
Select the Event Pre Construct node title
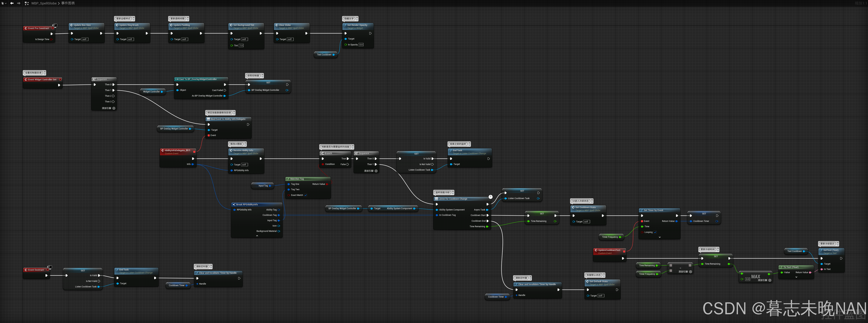click(x=38, y=28)
